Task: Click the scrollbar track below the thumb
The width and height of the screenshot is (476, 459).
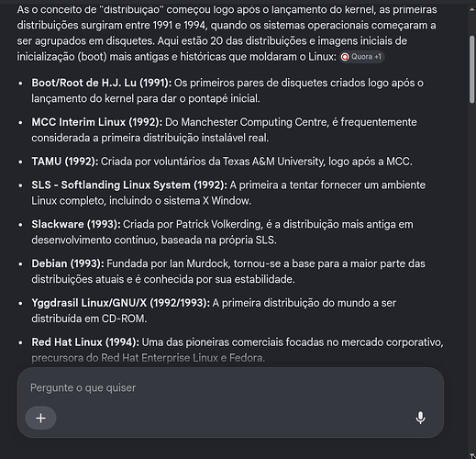Action: point(471,275)
